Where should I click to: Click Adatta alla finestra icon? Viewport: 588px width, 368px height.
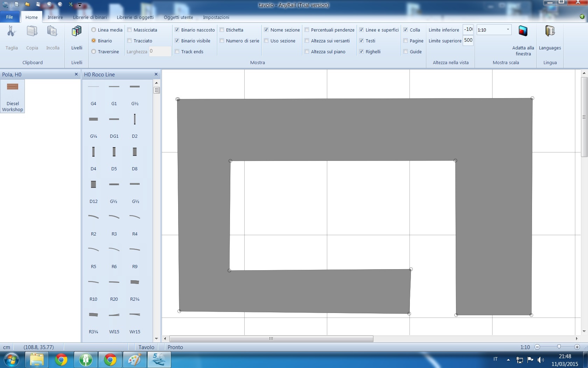point(523,31)
